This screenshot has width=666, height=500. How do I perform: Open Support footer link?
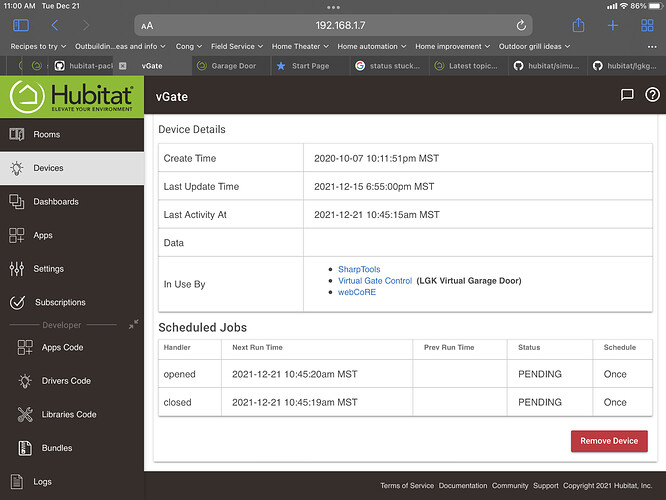point(546,486)
